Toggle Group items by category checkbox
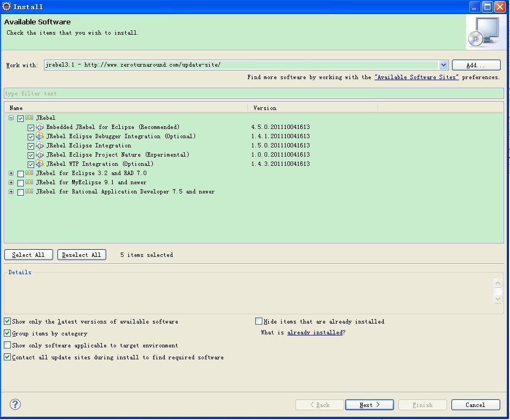Viewport: 510px width, 420px height. (x=7, y=333)
